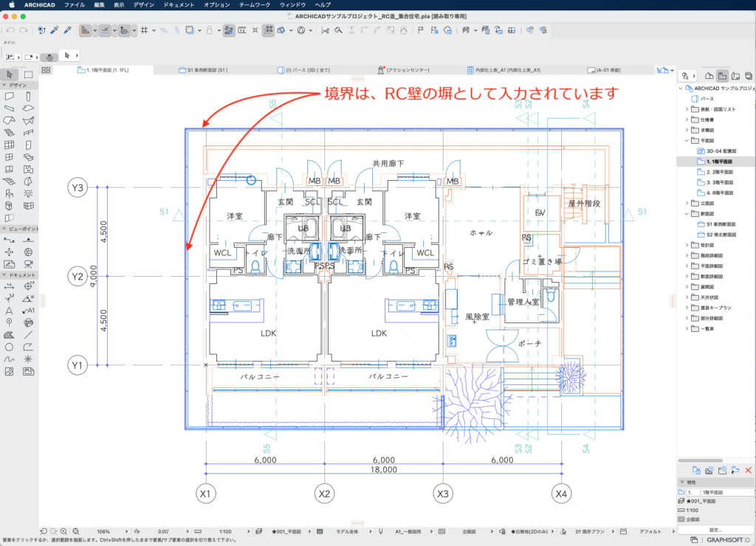Open the zoom 106% dropdown arrow
The height and width of the screenshot is (546, 756).
(126, 531)
